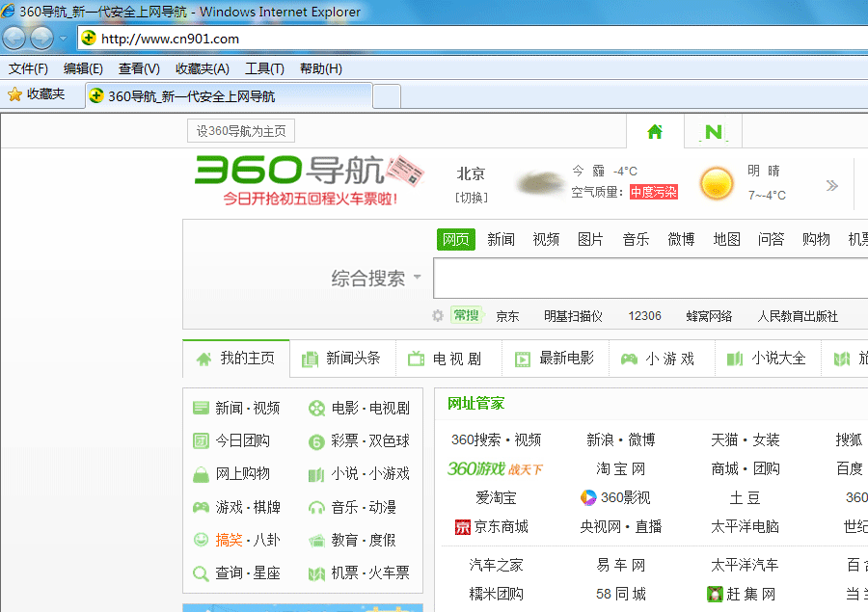This screenshot has height=612, width=868.
Task: Open the 工具(T) menu
Action: pos(264,68)
